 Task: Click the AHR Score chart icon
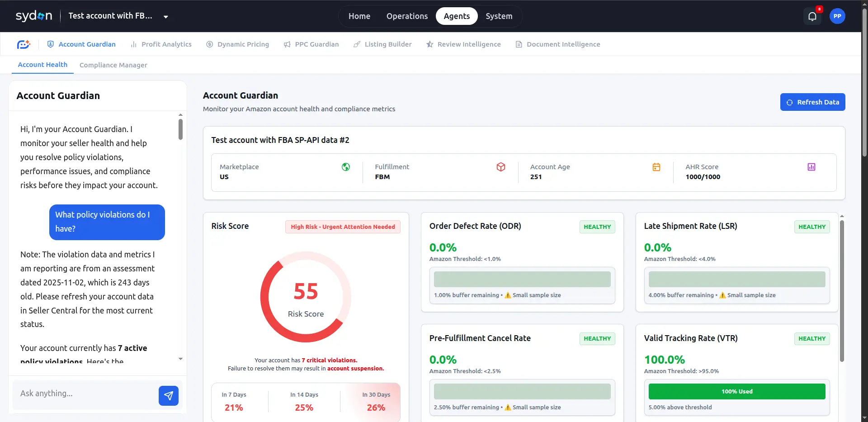[x=811, y=167]
